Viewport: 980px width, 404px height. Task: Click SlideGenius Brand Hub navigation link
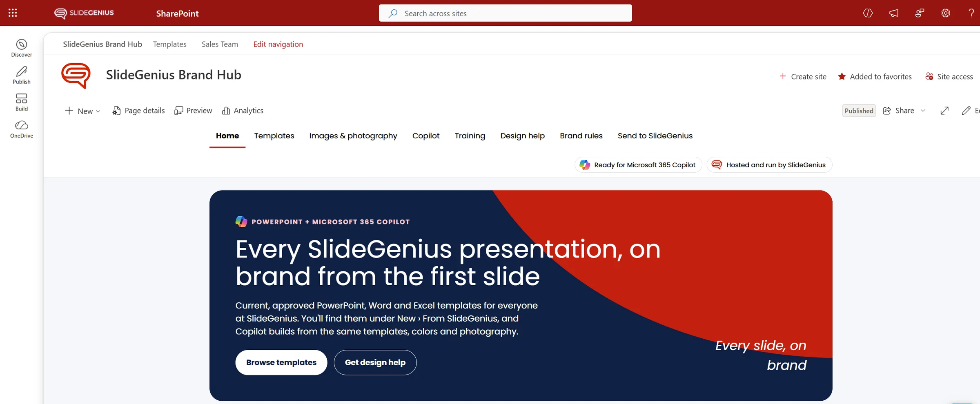102,44
